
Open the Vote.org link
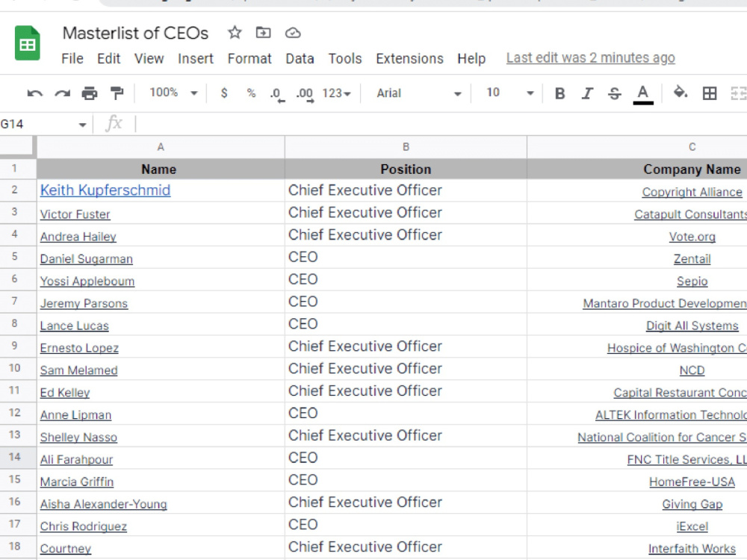pyautogui.click(x=692, y=237)
